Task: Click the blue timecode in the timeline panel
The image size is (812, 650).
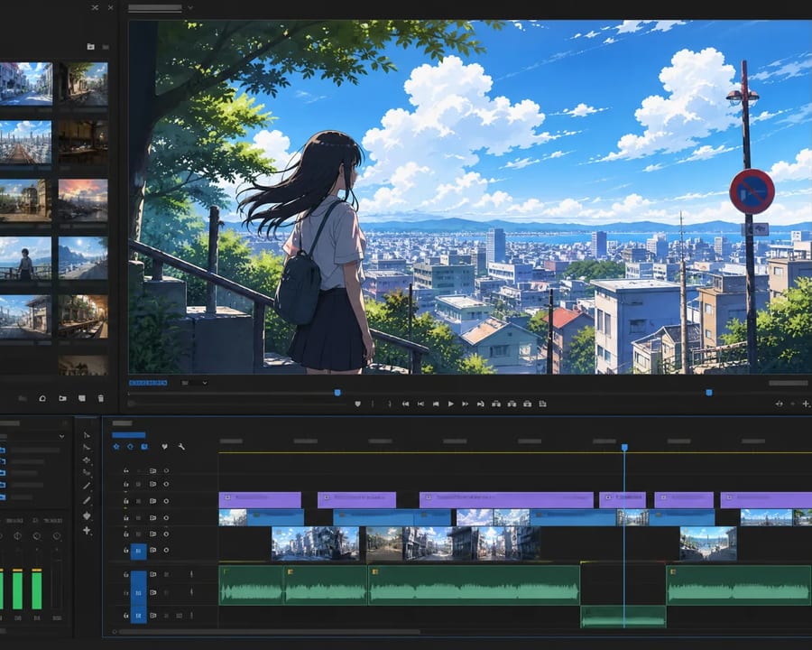Action: (x=128, y=435)
